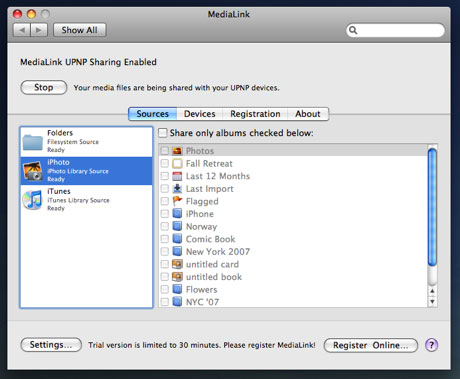The image size is (460, 379).
Task: Click the Fall Retreat album name
Action: (x=209, y=164)
